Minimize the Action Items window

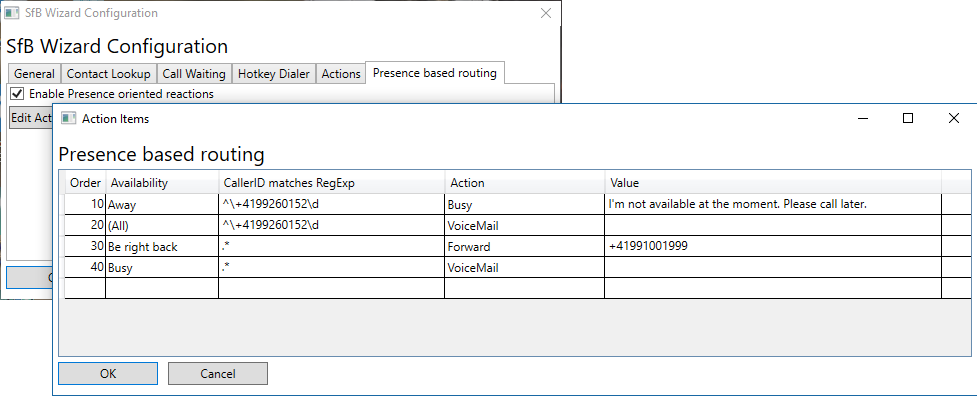pyautogui.click(x=863, y=118)
